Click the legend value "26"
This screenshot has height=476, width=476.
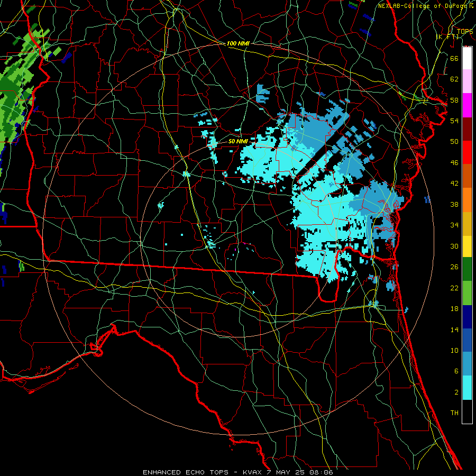(454, 267)
